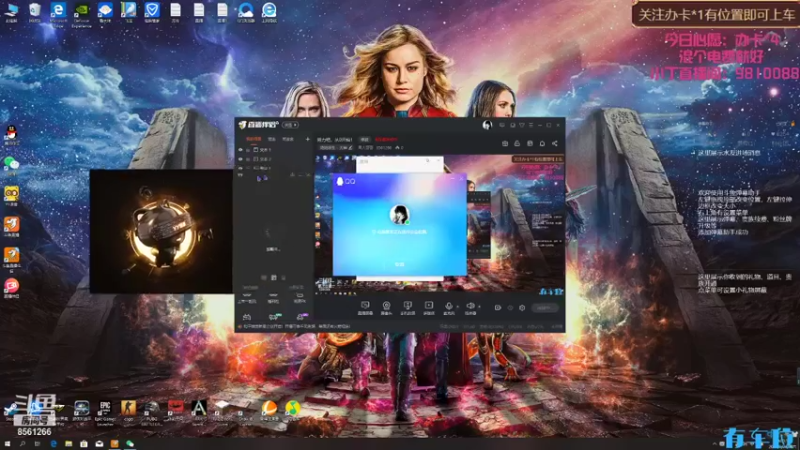Open speaker options arrow beside speaker icon
Viewport: 800px width, 450px height.
pyautogui.click(x=479, y=307)
